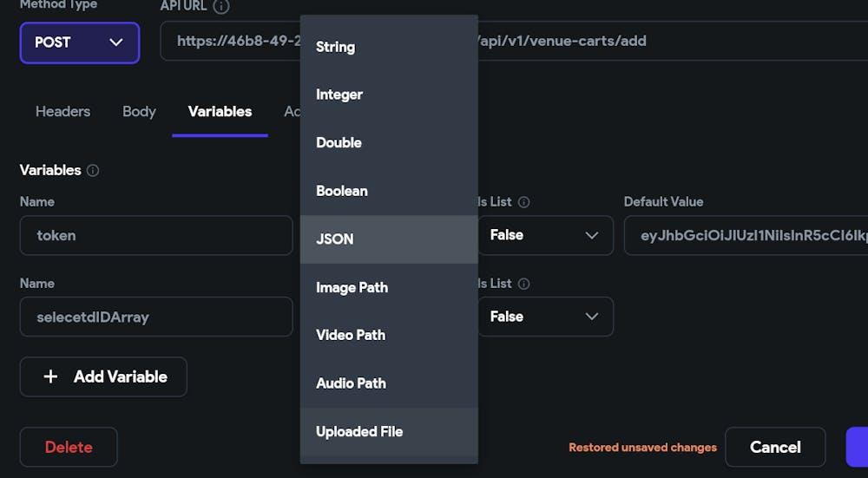
Task: Click the info icon beside first Is List
Action: pos(523,202)
